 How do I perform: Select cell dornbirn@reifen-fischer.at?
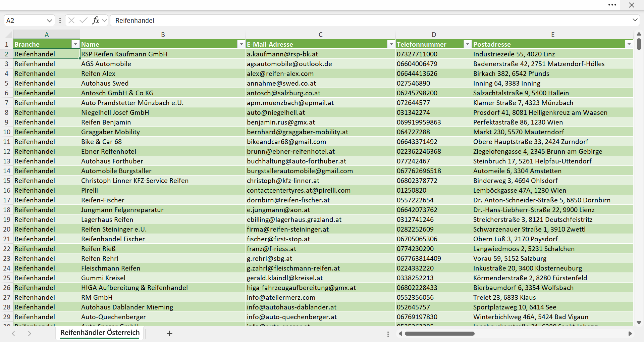[321, 200]
